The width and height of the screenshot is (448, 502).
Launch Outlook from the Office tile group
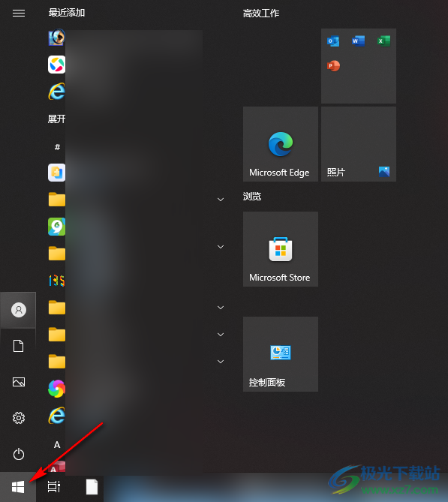click(x=333, y=41)
